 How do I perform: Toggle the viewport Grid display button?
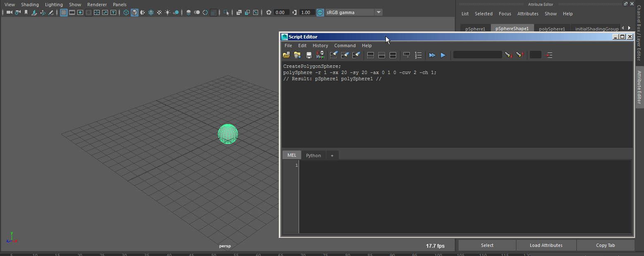click(64, 12)
